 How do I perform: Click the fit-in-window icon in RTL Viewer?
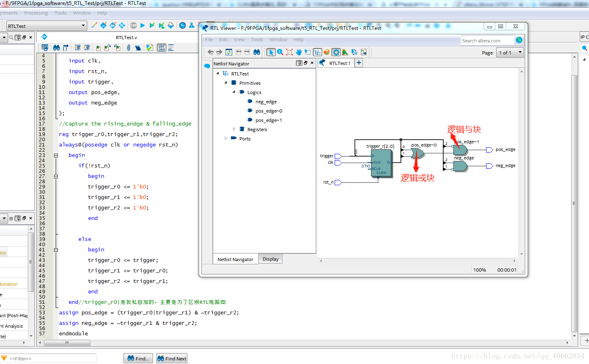click(289, 52)
